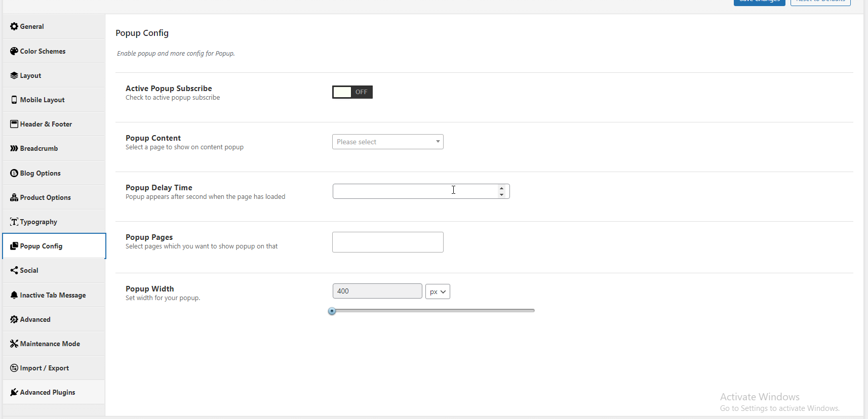Screen dimensions: 868x419
Task: Click the Mobile Layout phone icon
Action: (x=14, y=100)
